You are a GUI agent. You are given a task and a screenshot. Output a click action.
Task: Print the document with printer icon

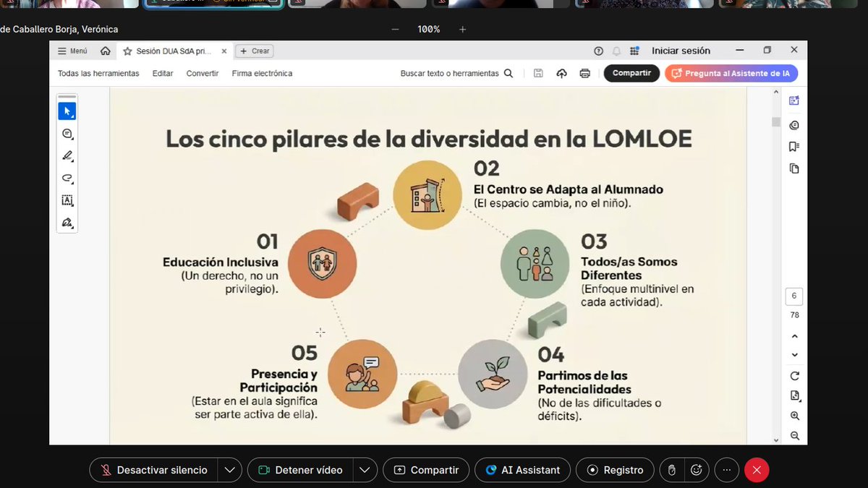(584, 73)
